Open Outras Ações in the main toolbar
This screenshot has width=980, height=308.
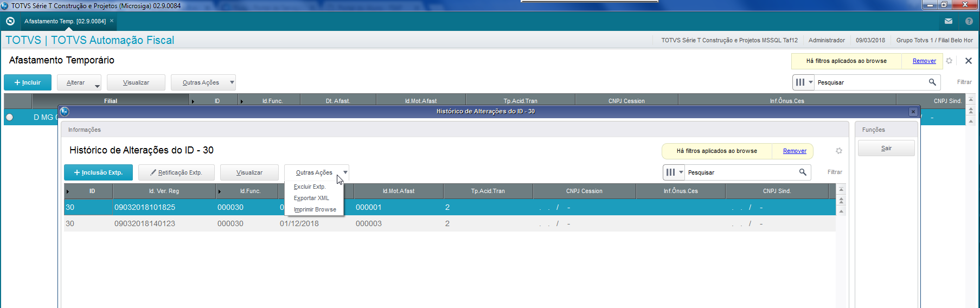[x=203, y=82]
